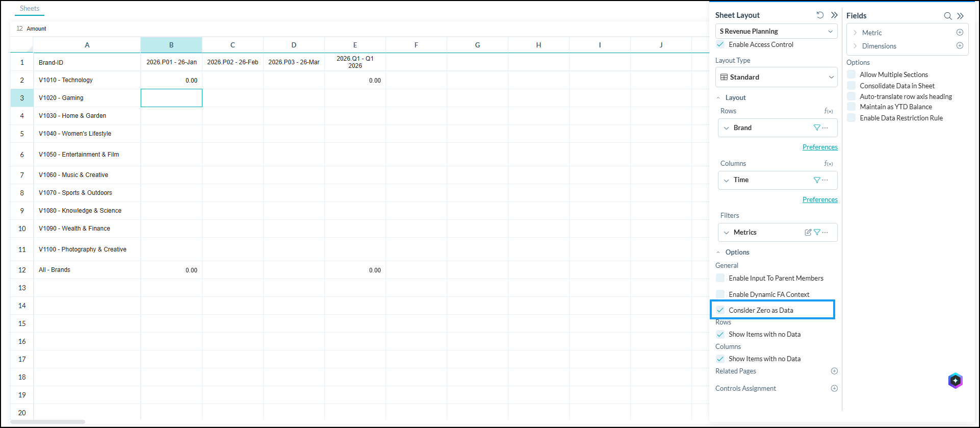
Task: Uncheck Consider Zero as Data
Action: click(x=720, y=310)
